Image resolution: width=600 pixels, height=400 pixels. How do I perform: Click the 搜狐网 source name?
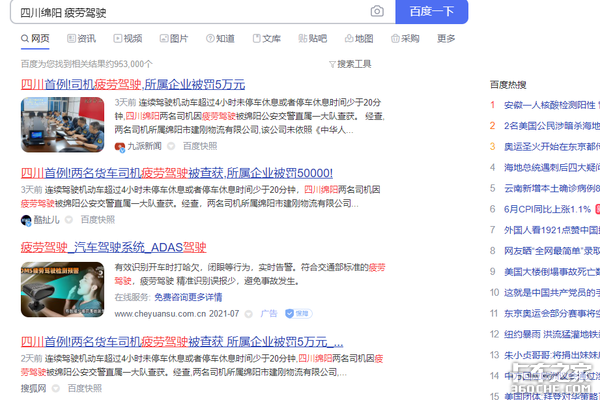[33, 388]
